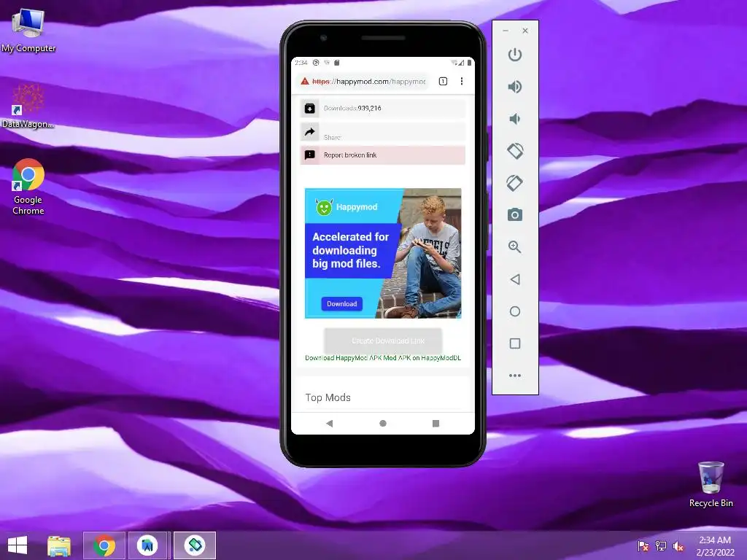Click the Report broken link row
The width and height of the screenshot is (747, 560).
click(x=382, y=155)
